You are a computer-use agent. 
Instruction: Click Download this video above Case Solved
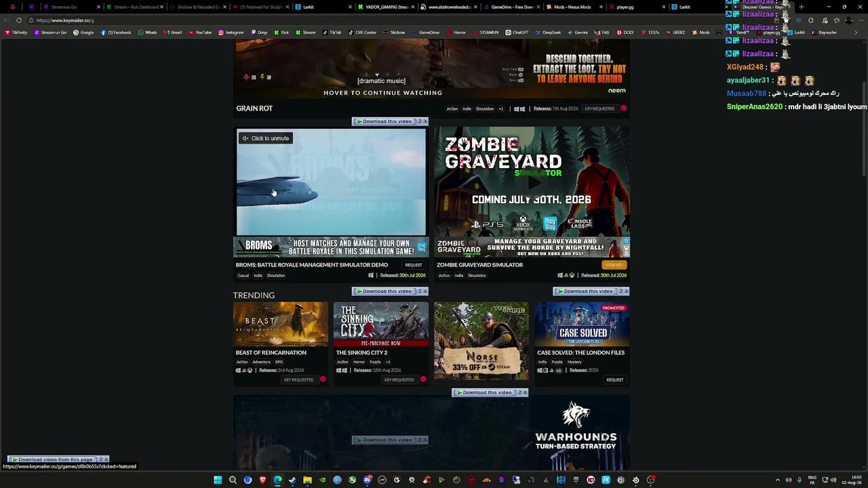(x=585, y=291)
